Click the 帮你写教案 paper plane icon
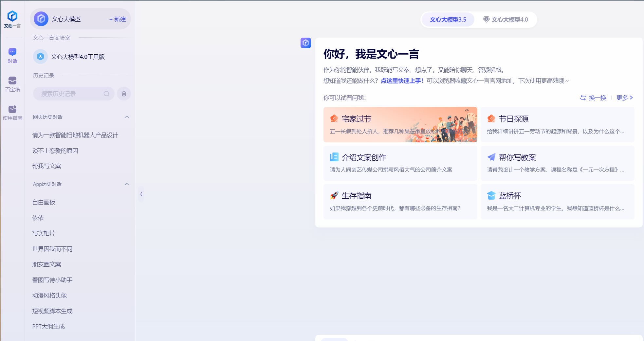Screen dimensions: 644x341 tap(491, 157)
